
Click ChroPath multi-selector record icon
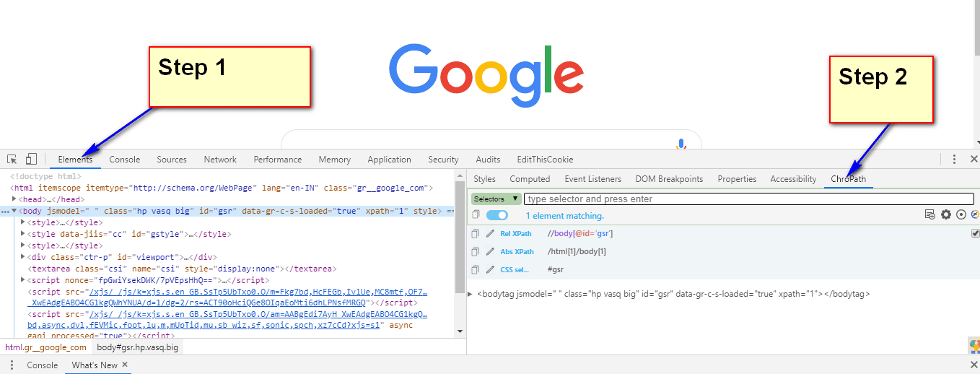pyautogui.click(x=930, y=214)
